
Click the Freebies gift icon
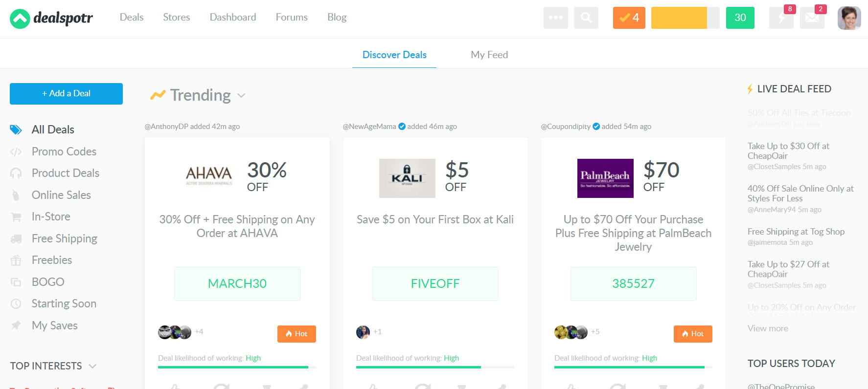click(16, 260)
